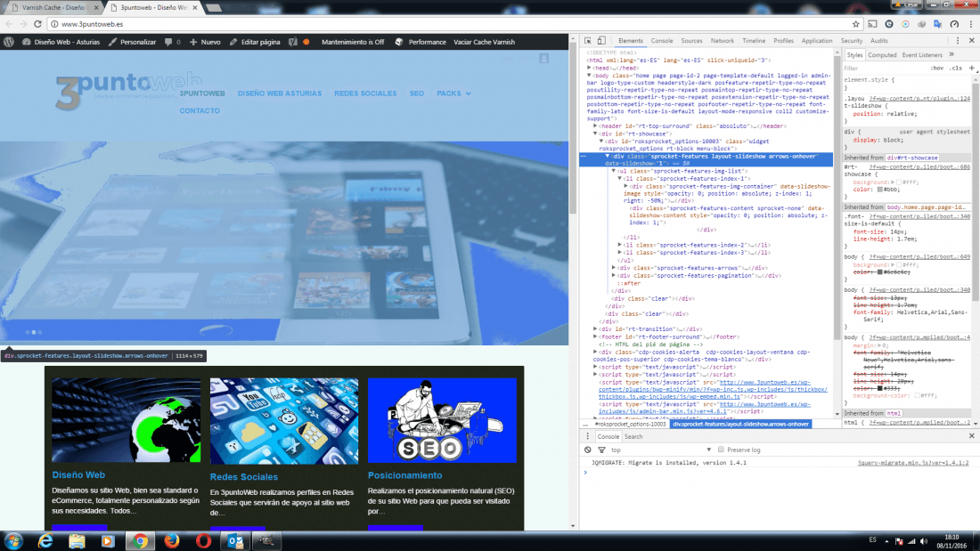This screenshot has width=980, height=551.
Task: Click the Chrome cast extension icon
Action: [x=872, y=24]
